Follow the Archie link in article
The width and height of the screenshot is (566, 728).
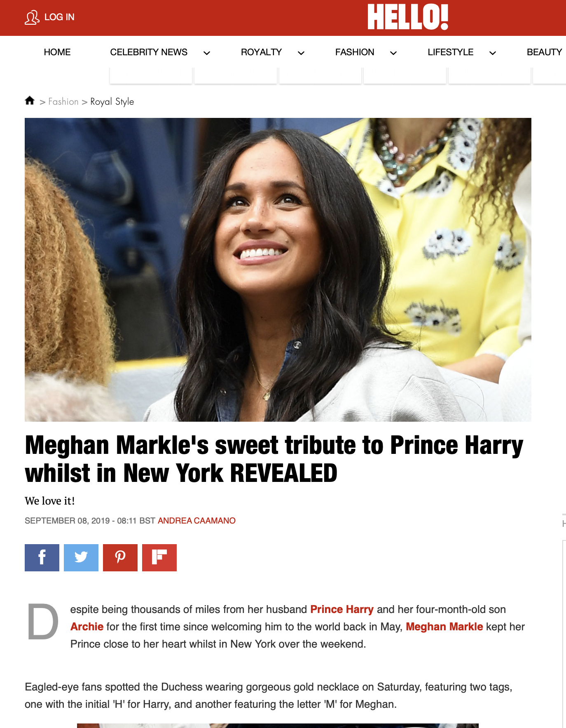87,627
